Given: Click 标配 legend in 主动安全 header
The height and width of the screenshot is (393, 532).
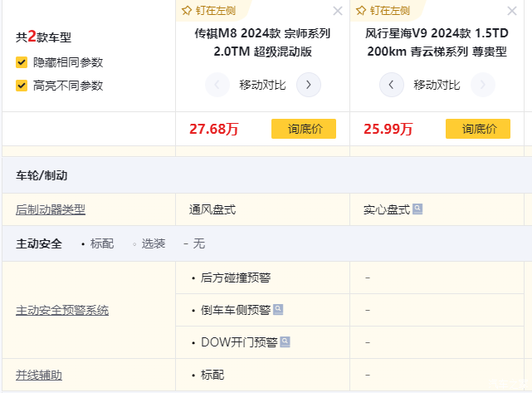Looking at the screenshot, I should pyautogui.click(x=102, y=243).
